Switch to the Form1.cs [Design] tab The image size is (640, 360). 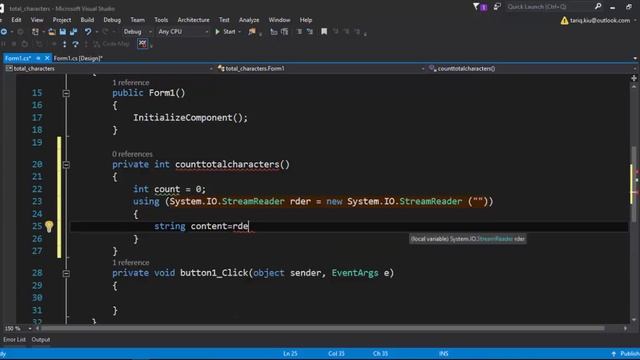pyautogui.click(x=78, y=58)
